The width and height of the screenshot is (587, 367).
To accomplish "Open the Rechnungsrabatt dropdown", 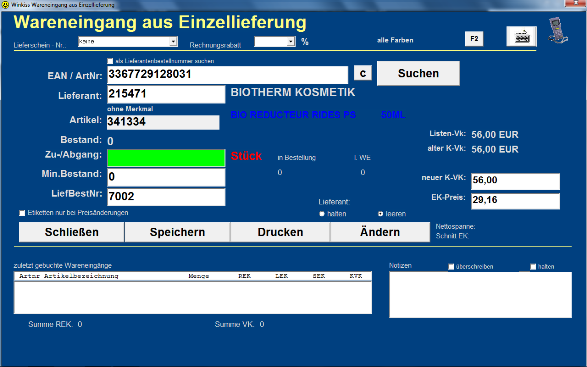I will (291, 42).
